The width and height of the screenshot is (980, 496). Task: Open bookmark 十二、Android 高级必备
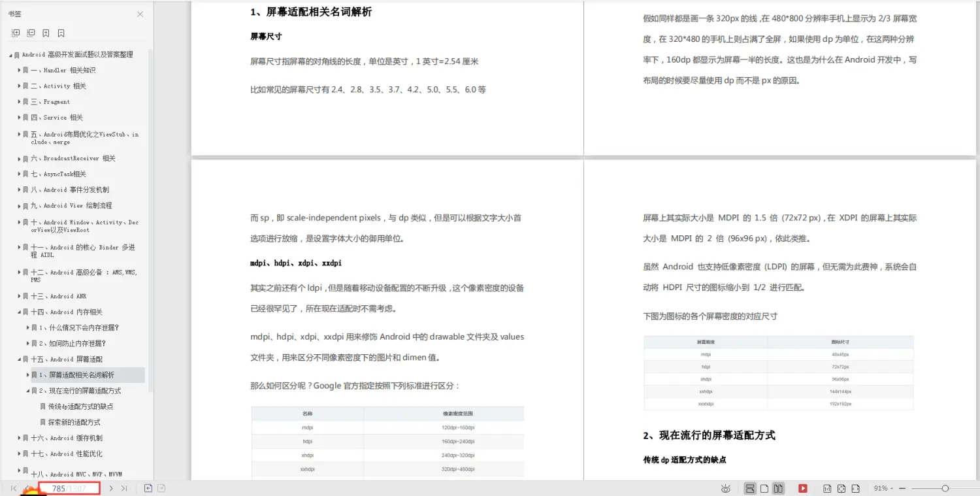[84, 276]
